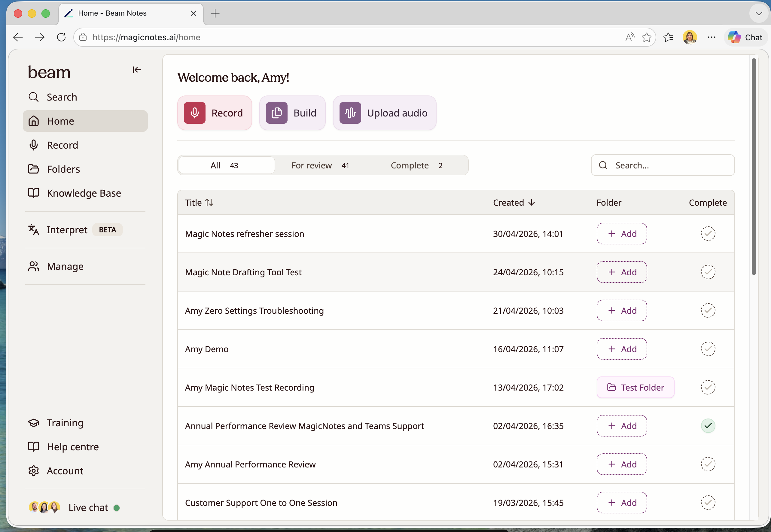Start a Live chat

[x=75, y=507]
